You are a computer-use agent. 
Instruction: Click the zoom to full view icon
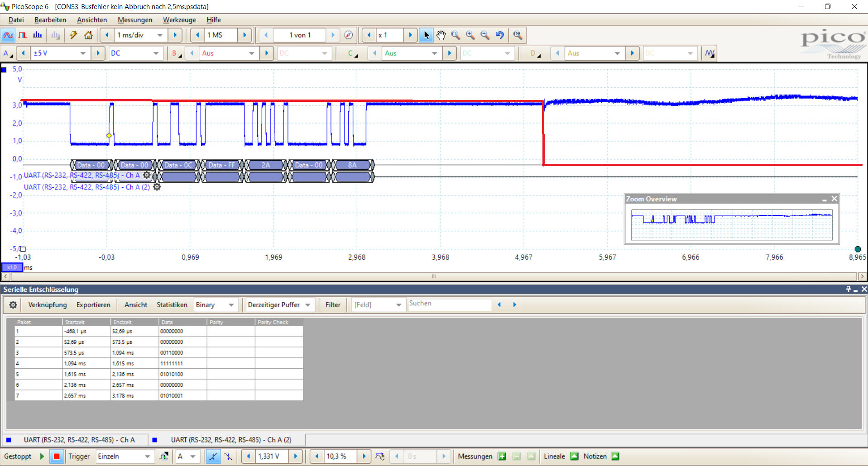pos(518,35)
